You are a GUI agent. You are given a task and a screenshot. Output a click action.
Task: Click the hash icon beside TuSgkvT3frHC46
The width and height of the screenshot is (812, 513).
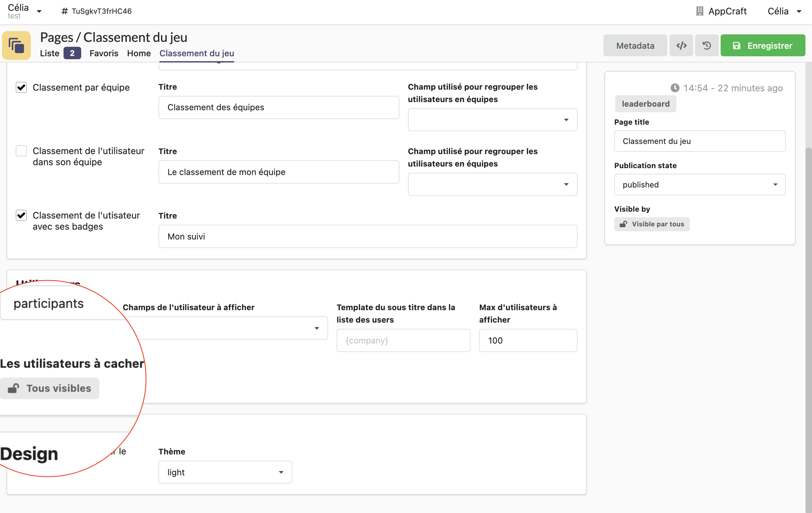point(65,11)
